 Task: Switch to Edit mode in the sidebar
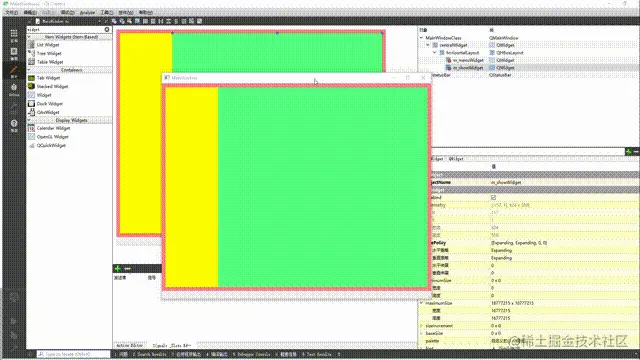(14, 53)
